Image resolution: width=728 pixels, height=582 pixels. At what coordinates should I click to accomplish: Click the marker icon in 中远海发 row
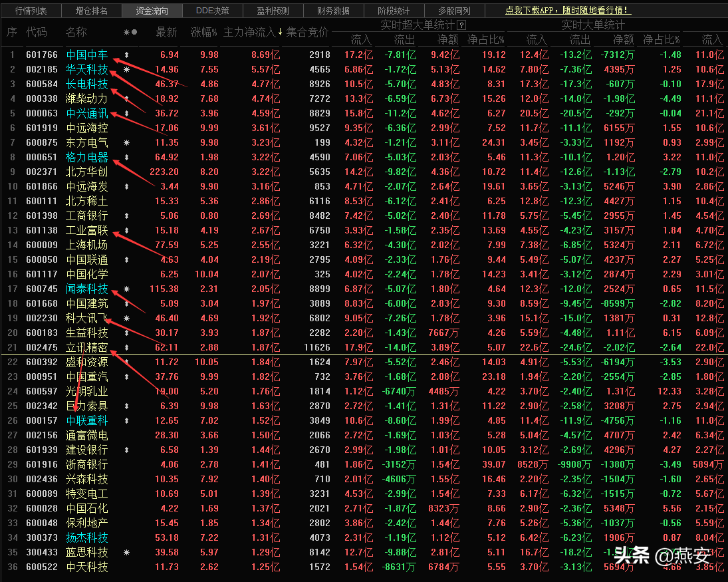[x=127, y=187]
